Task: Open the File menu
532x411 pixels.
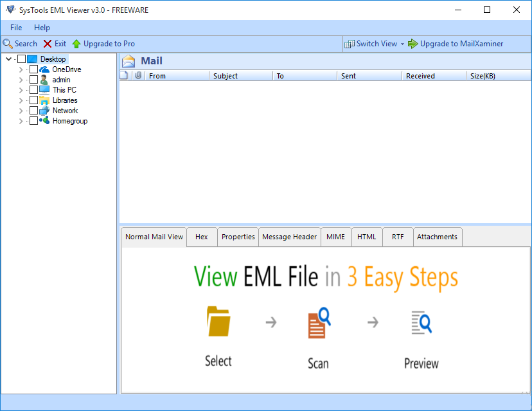Action: point(16,28)
